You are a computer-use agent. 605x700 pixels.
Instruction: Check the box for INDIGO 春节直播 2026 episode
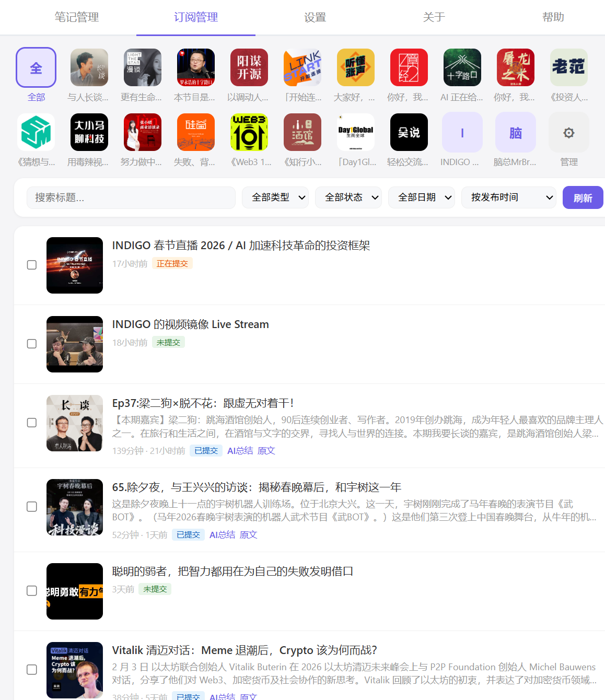click(32, 265)
